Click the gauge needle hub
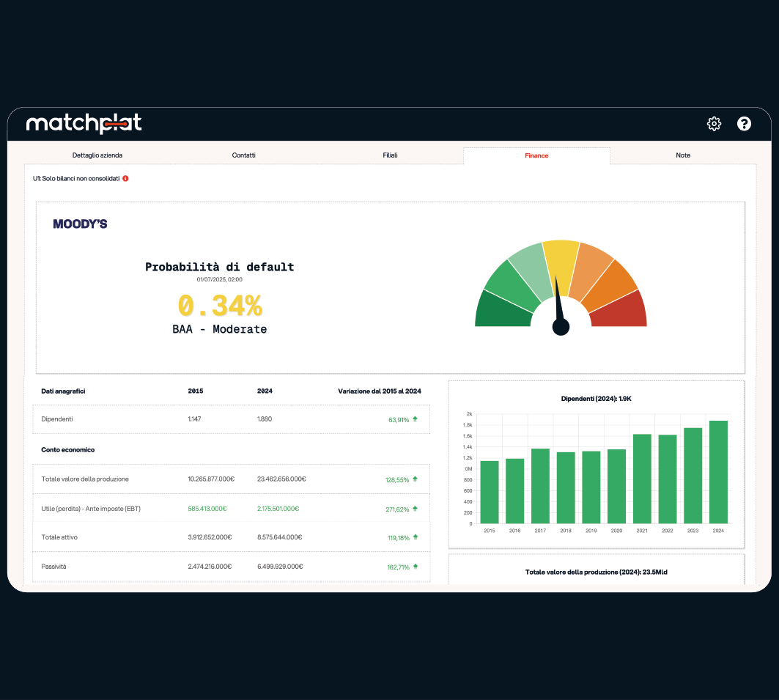 click(x=561, y=326)
